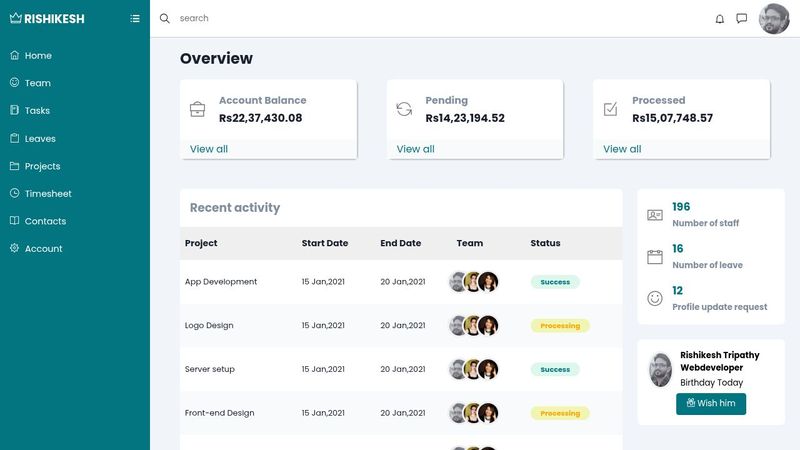Click the End Date column header

tap(401, 243)
